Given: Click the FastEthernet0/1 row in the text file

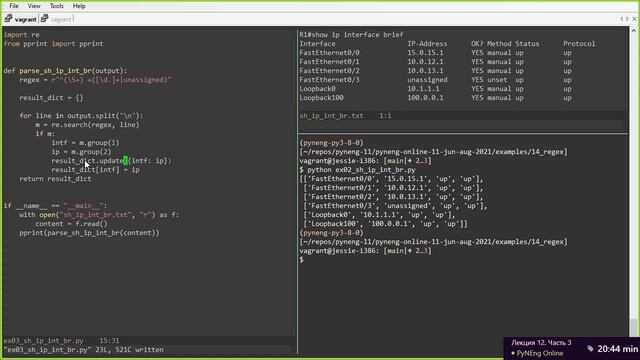Looking at the screenshot, I should point(435,62).
